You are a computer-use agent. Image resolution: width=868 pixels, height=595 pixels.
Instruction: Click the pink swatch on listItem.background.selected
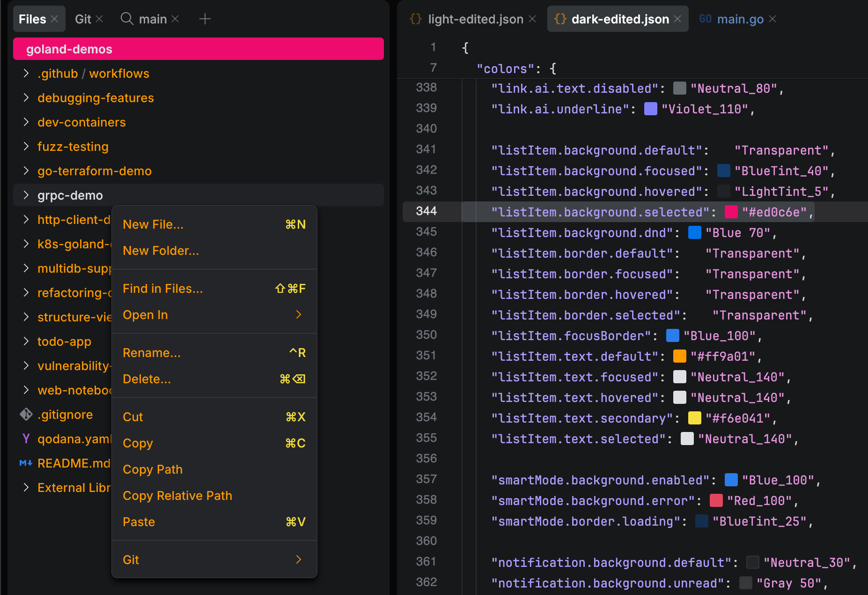coord(729,212)
